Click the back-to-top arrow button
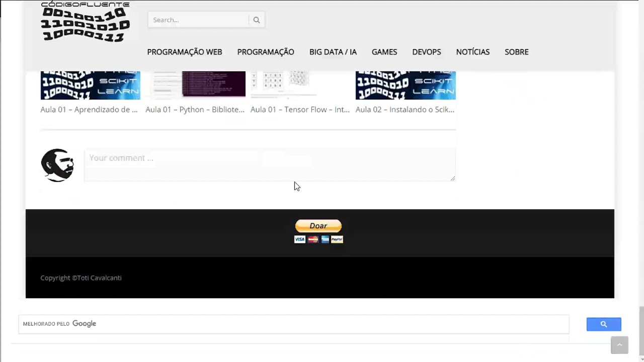The width and height of the screenshot is (644, 362). tap(619, 345)
